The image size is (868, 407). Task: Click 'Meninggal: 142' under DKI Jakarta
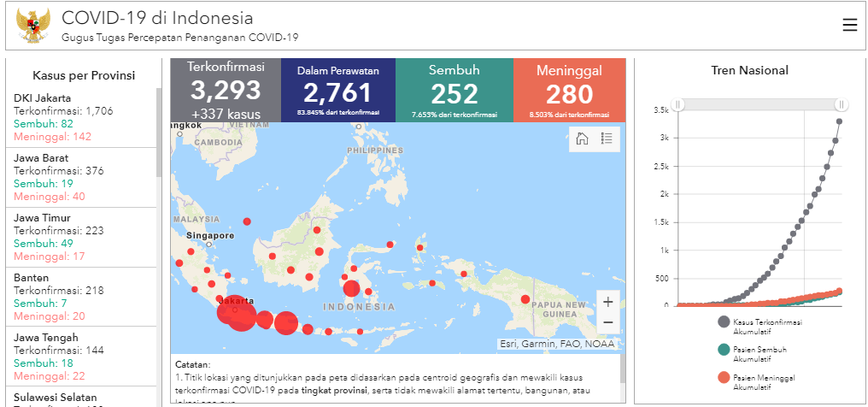click(x=53, y=136)
